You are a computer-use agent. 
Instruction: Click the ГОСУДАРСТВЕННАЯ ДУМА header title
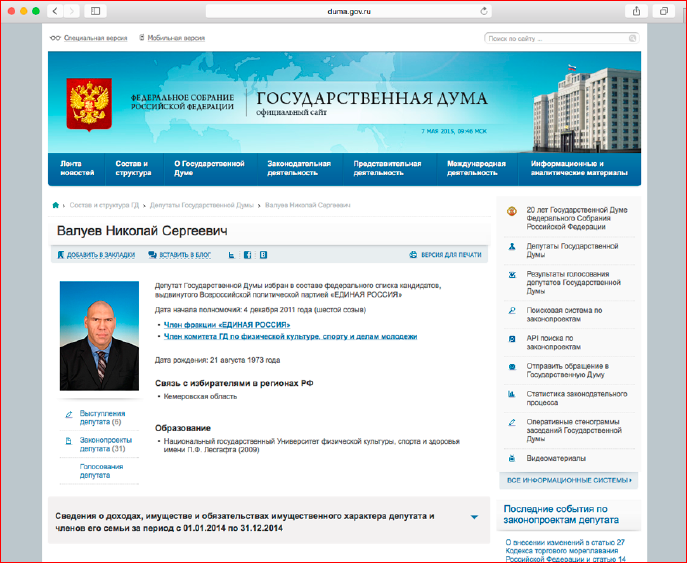point(372,99)
